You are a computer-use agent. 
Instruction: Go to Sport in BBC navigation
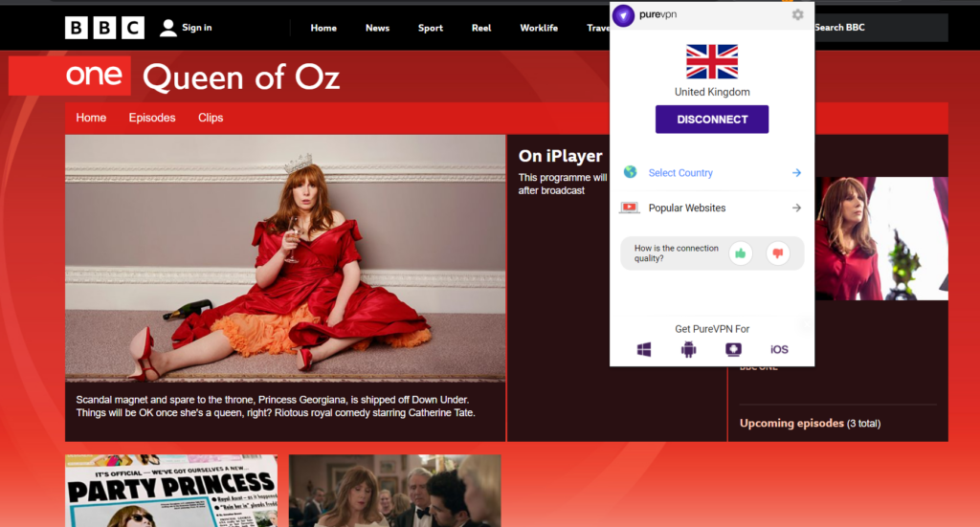[x=431, y=28]
